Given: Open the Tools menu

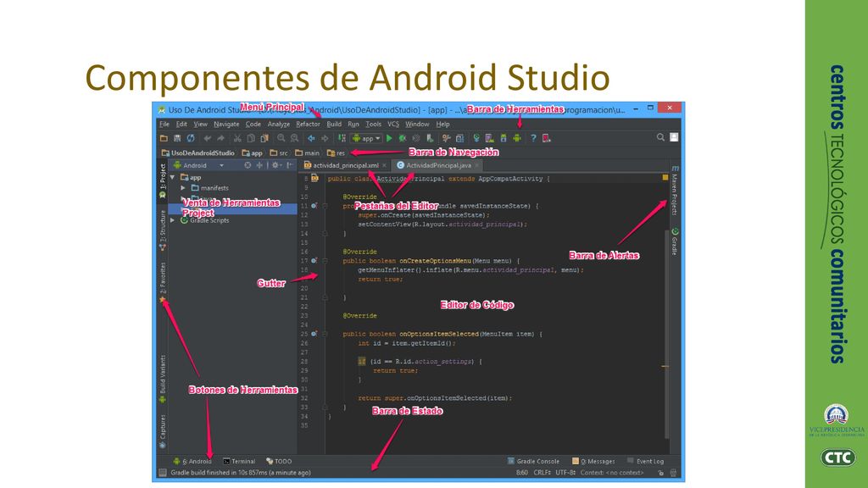Looking at the screenshot, I should (373, 124).
